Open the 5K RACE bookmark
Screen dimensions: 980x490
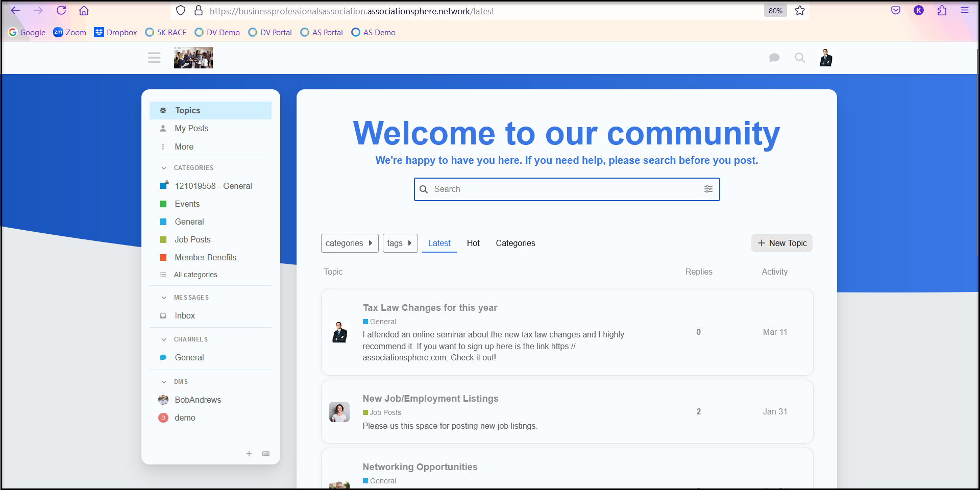[x=166, y=32]
